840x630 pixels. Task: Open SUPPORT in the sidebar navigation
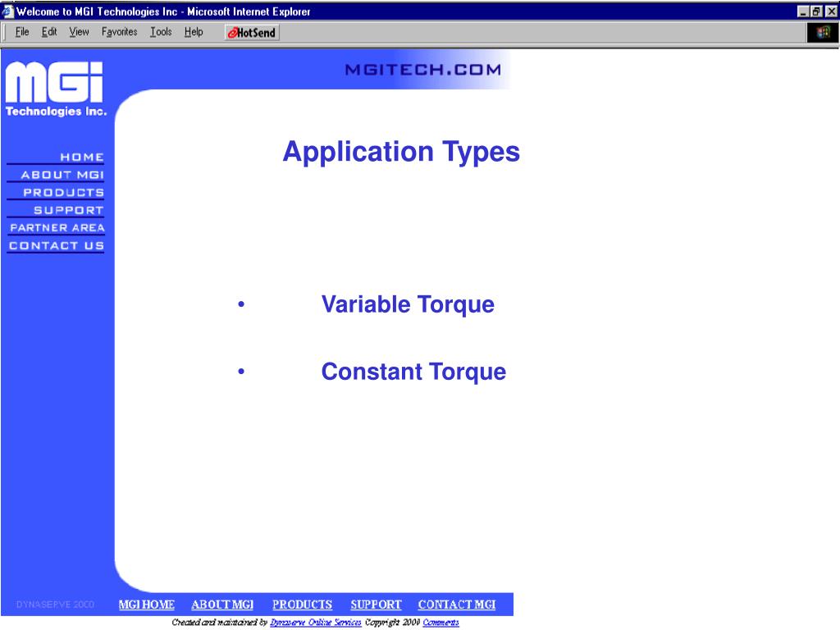coord(69,210)
